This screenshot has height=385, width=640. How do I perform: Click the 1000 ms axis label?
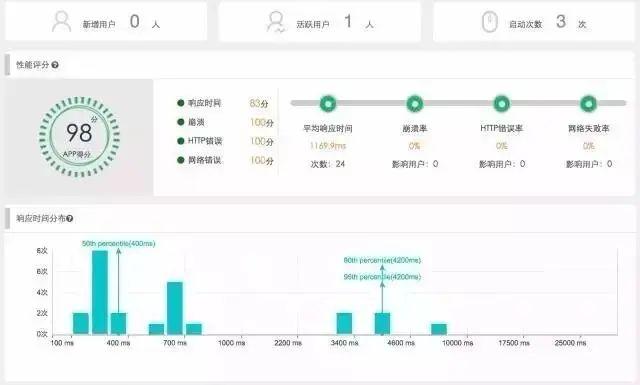pyautogui.click(x=232, y=343)
